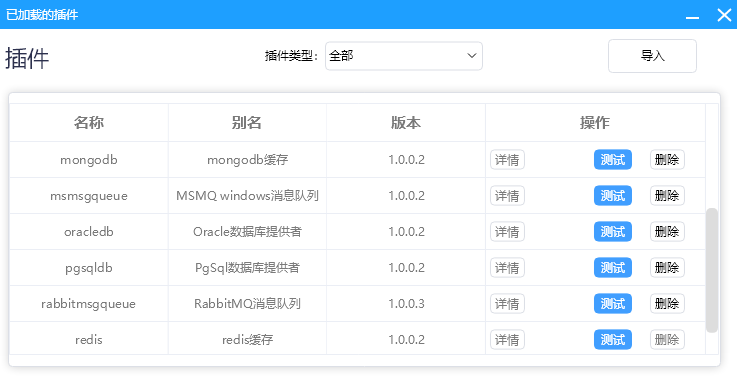Click the 版本 column header

[x=406, y=123]
